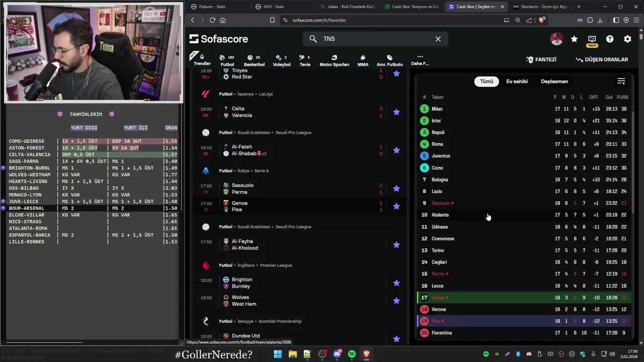Open favorites star in Sofascore header

(x=574, y=39)
